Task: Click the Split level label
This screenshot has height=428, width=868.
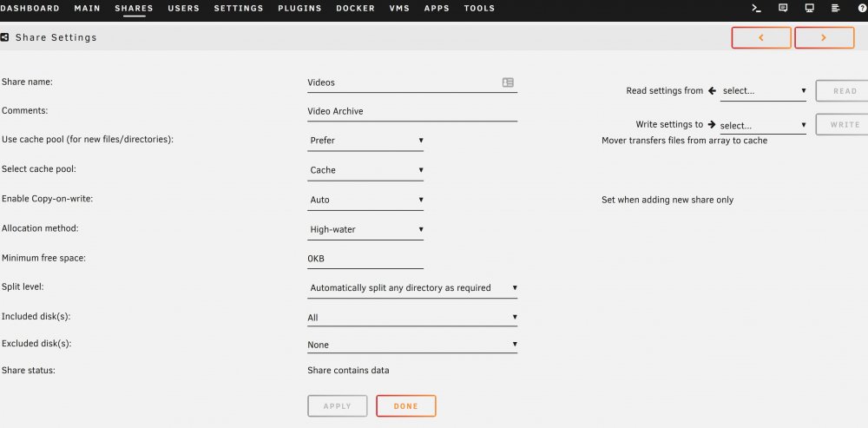Action: (23, 286)
